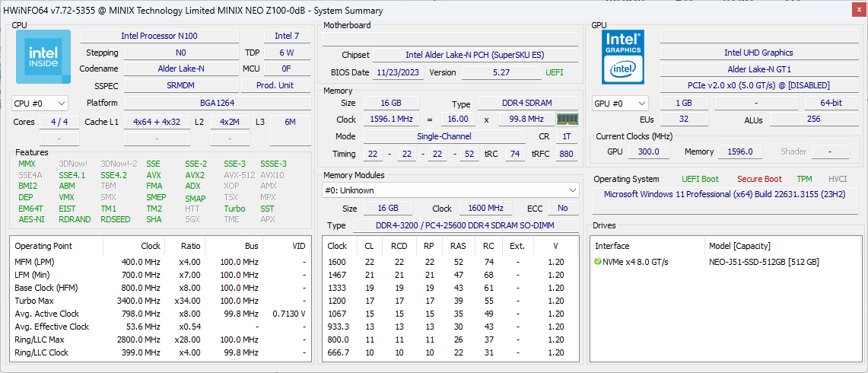Screen dimensions: 868x373
Task: Click the GPU memory 1 GB field
Action: (x=684, y=103)
